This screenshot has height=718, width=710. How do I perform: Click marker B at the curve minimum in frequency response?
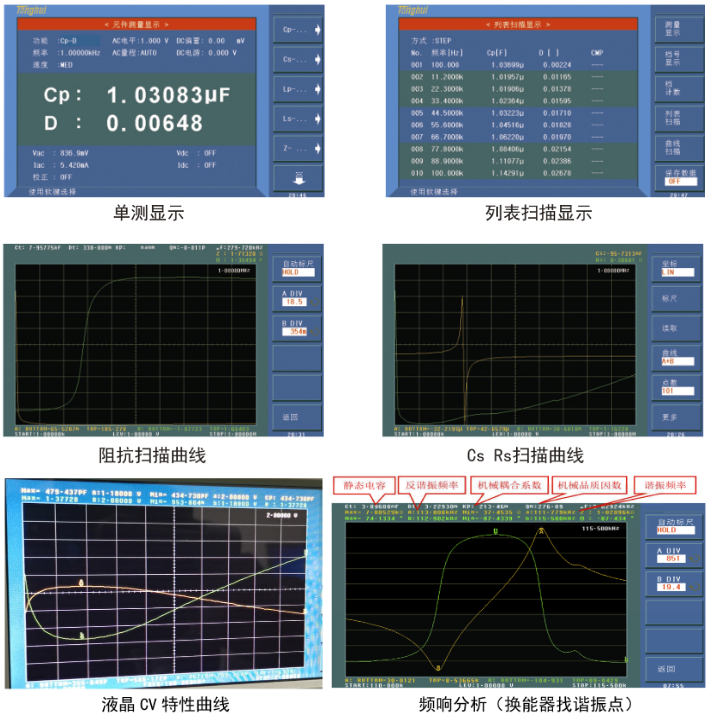click(x=438, y=667)
